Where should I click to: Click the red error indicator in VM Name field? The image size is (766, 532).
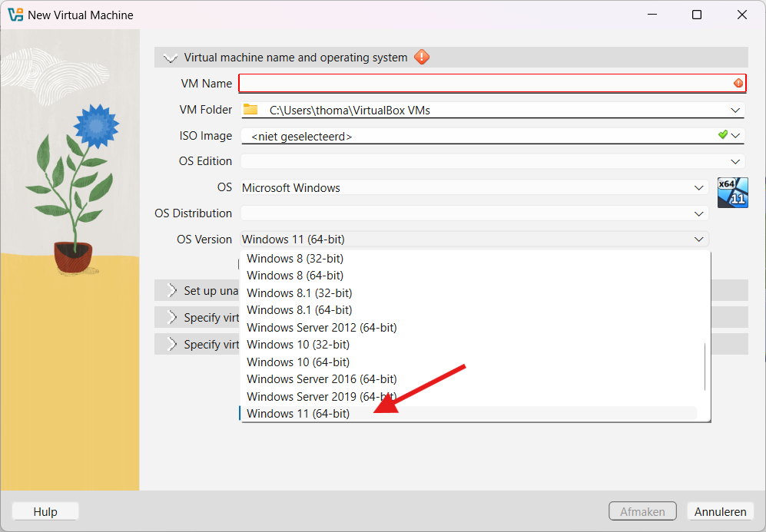point(737,83)
